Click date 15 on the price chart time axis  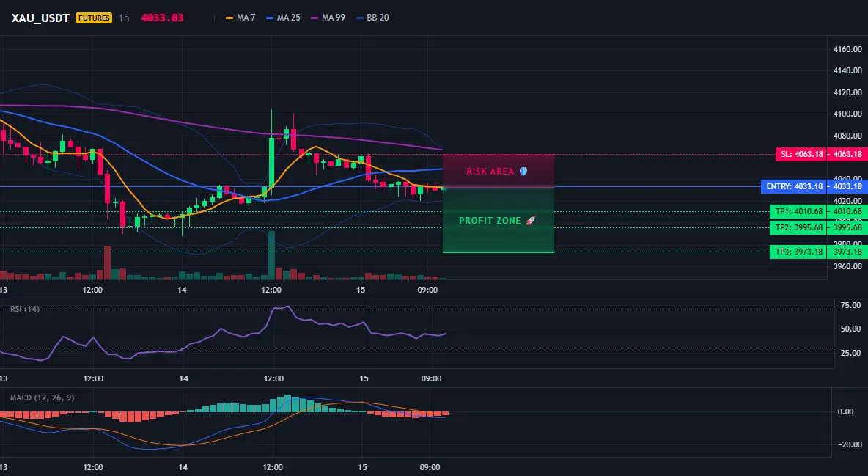361,290
